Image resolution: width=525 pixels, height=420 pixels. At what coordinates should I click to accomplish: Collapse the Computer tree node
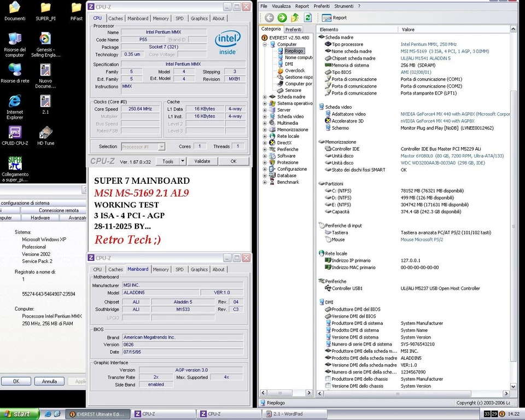pyautogui.click(x=265, y=44)
